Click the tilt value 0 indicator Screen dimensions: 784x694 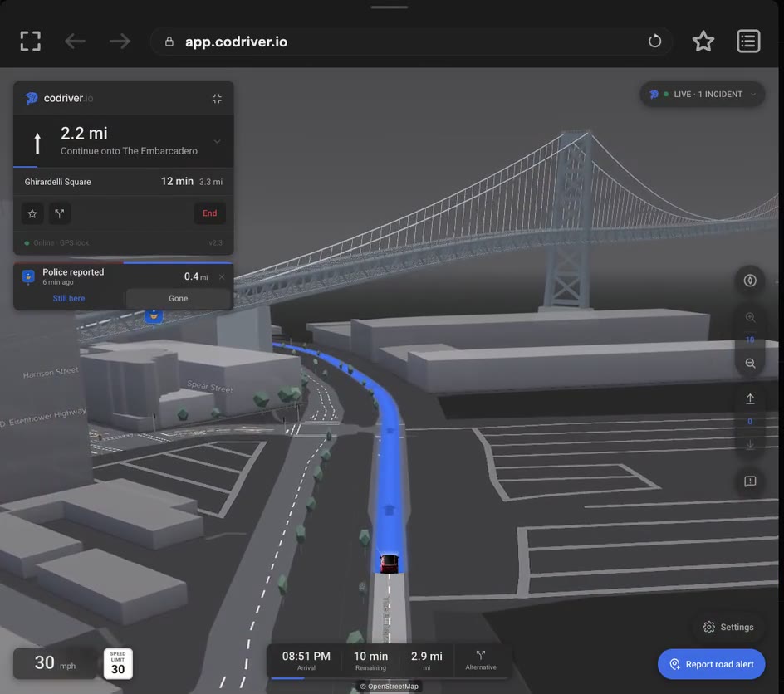pyautogui.click(x=750, y=422)
